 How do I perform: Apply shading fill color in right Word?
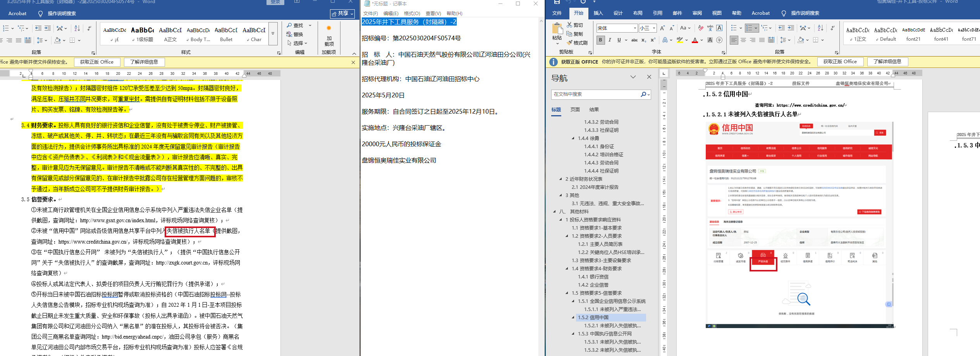(x=801, y=40)
